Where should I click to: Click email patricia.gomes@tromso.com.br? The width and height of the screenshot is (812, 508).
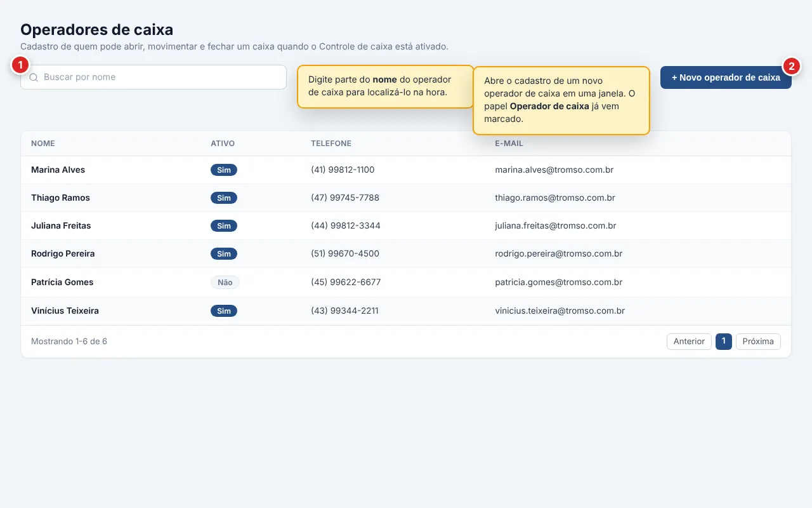pyautogui.click(x=559, y=282)
